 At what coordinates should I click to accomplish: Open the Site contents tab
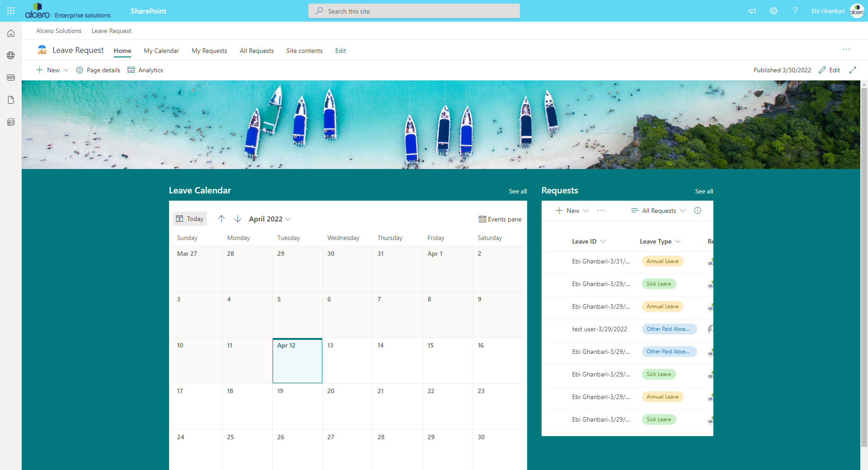pos(304,51)
